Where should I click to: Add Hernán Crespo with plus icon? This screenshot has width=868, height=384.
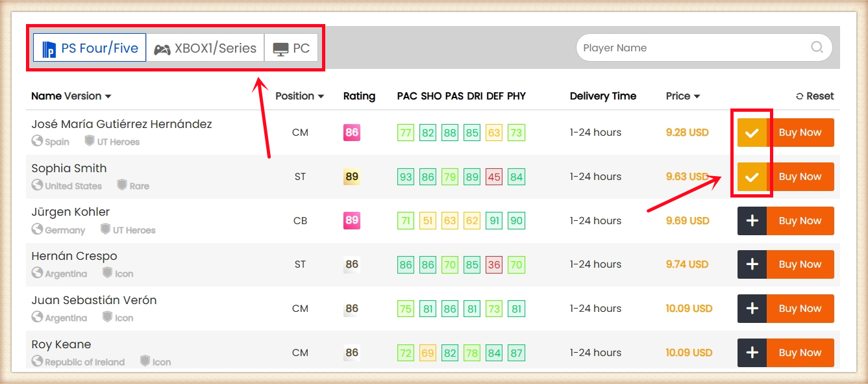pos(752,264)
